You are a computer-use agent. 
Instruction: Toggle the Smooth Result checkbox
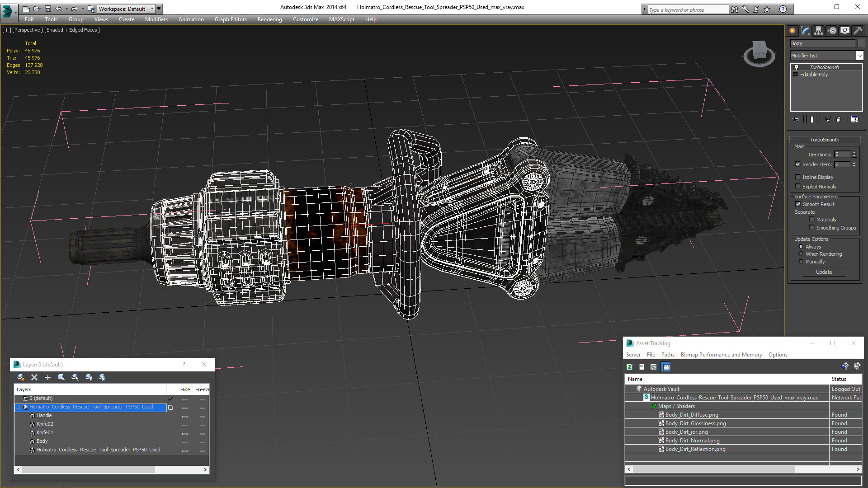point(798,204)
